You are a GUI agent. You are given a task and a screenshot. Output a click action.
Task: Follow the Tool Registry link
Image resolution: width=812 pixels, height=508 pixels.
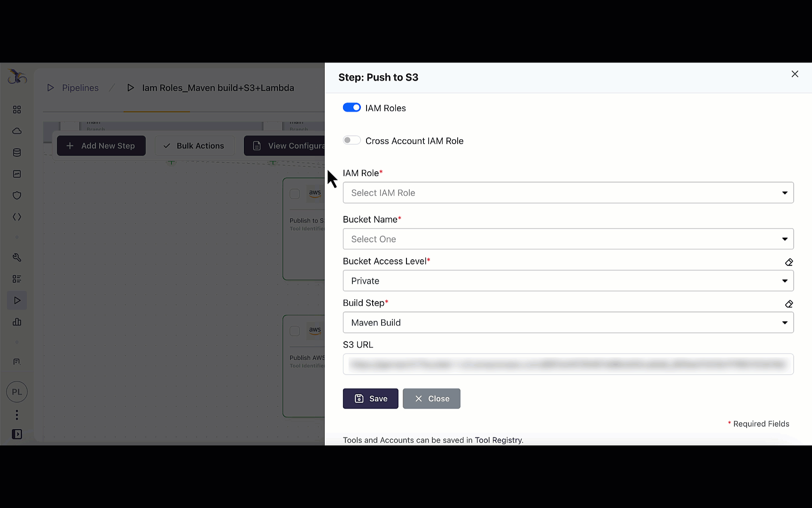click(498, 440)
